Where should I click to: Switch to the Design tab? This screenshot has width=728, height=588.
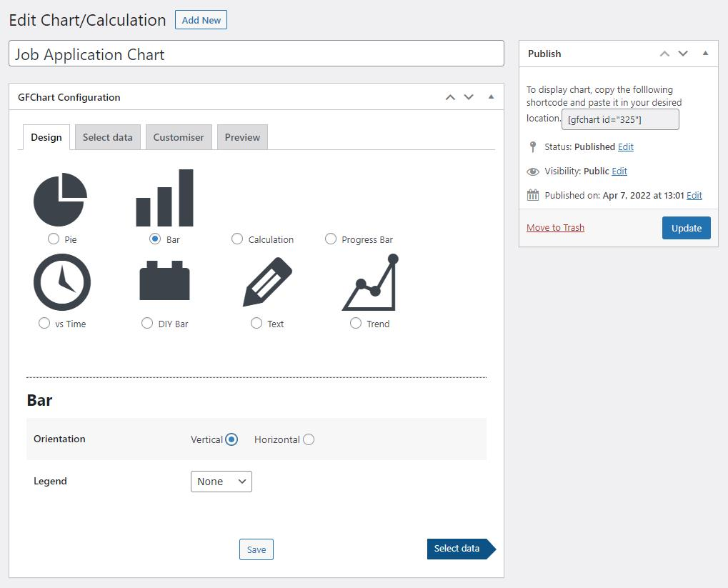click(46, 137)
